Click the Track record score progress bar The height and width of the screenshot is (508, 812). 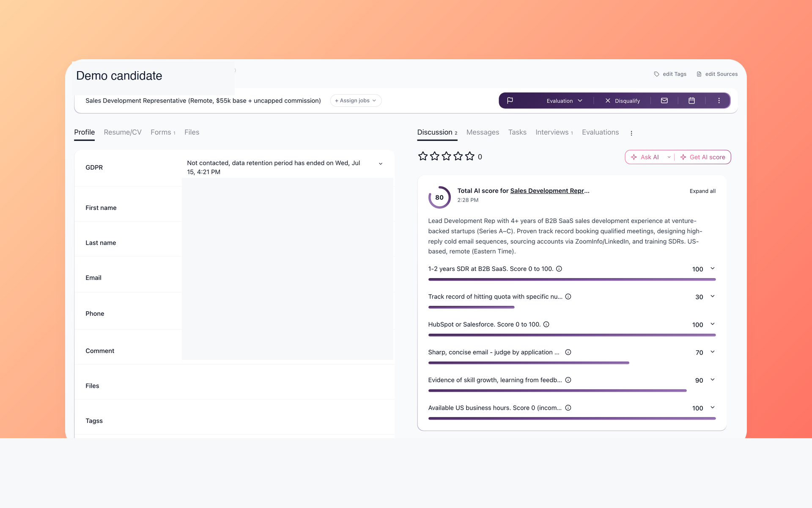click(x=471, y=307)
